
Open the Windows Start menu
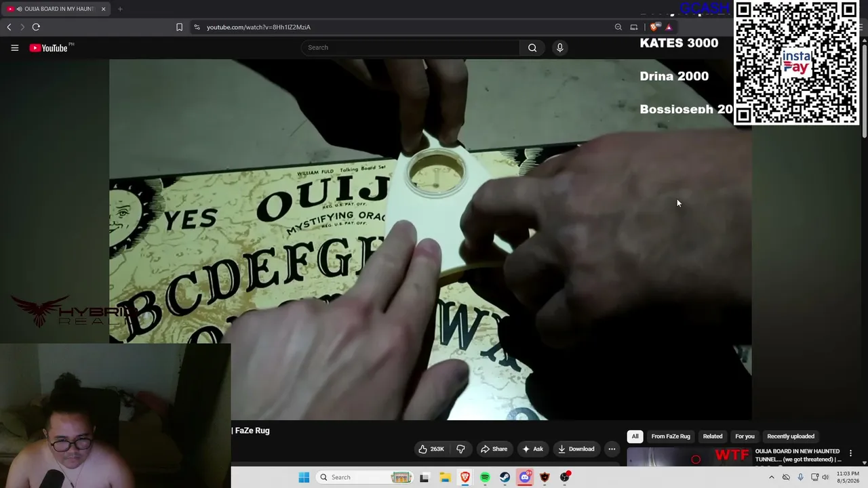coord(304,477)
